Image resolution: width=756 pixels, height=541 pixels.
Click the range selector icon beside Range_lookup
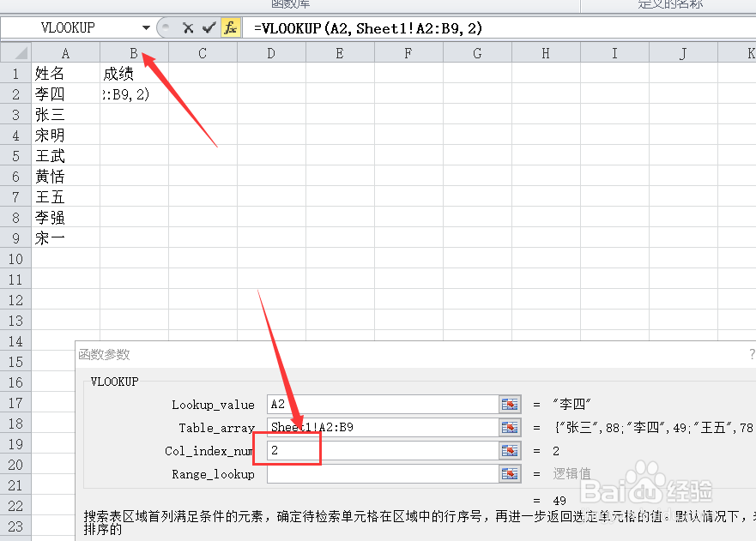click(510, 473)
